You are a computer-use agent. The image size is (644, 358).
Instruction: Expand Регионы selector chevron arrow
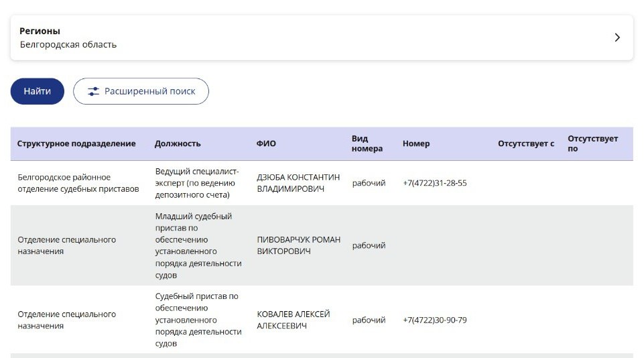click(617, 38)
